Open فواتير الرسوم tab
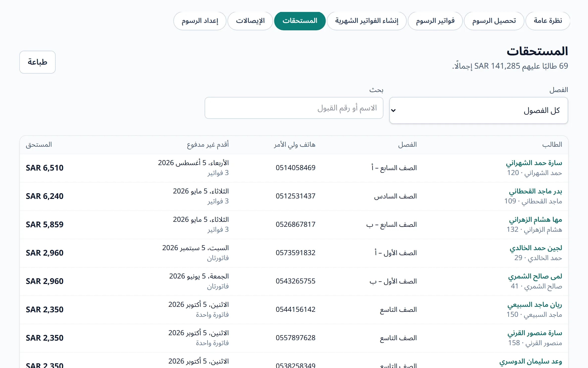The image size is (588, 368). coord(435,21)
